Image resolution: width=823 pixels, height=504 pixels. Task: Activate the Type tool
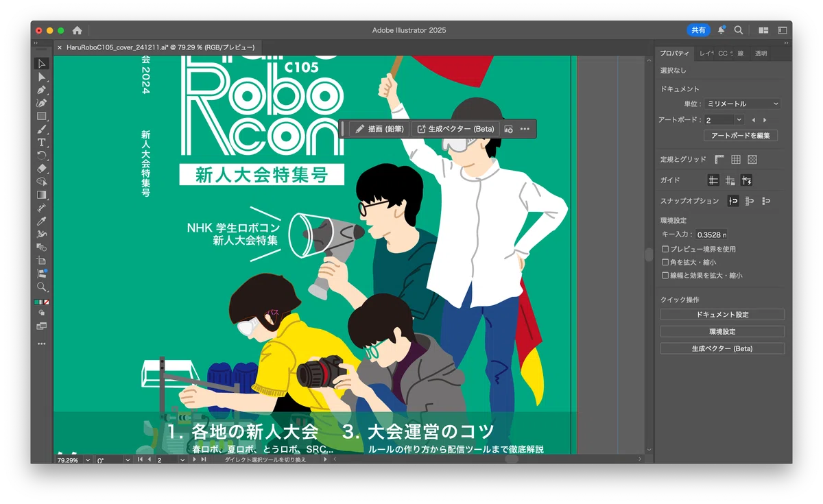pos(42,142)
